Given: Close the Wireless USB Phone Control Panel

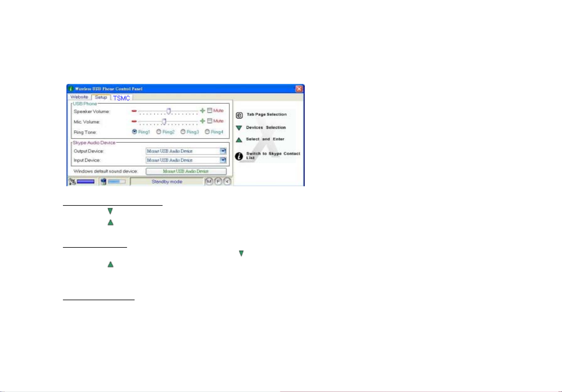Looking at the screenshot, I should coord(299,89).
